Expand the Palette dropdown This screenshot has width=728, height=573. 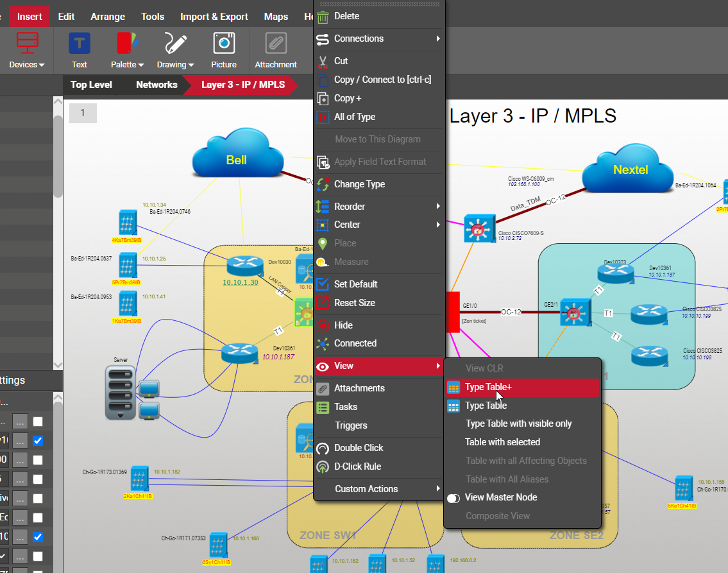tap(127, 65)
